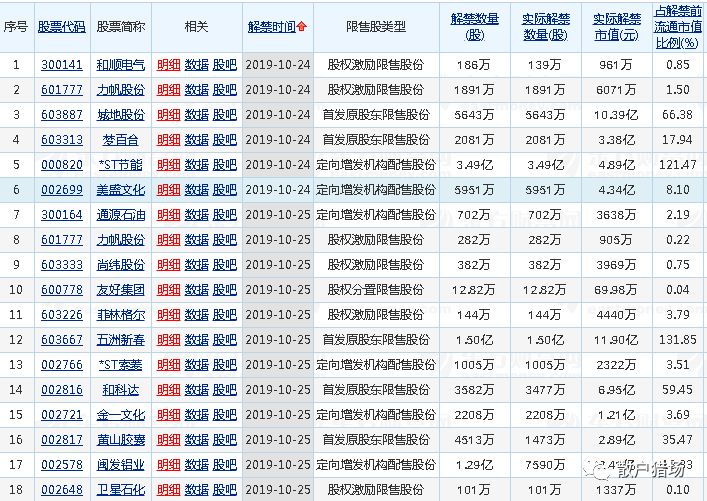The image size is (707, 501).
Task: Open stock code 002766
Action: [x=62, y=365]
